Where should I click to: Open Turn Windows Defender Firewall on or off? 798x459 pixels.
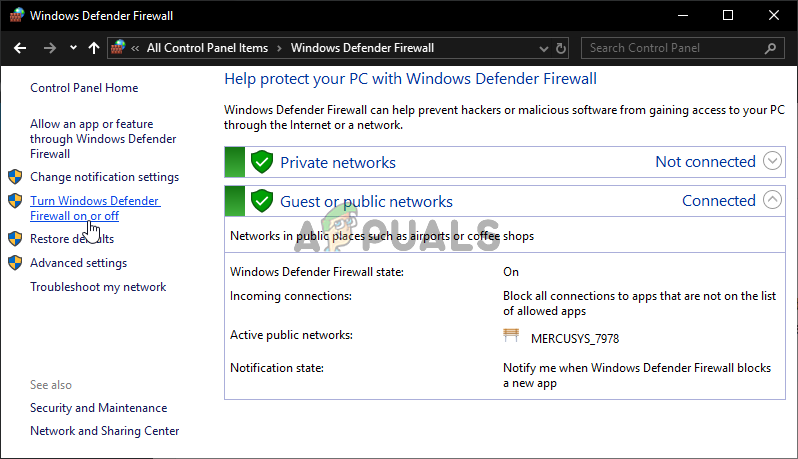click(x=94, y=208)
